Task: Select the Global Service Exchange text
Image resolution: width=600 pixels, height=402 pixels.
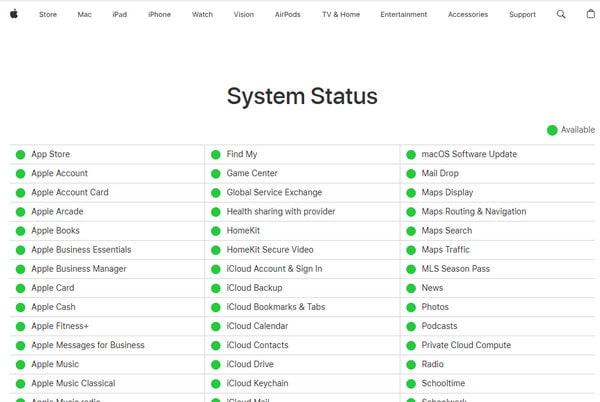Action: click(274, 192)
